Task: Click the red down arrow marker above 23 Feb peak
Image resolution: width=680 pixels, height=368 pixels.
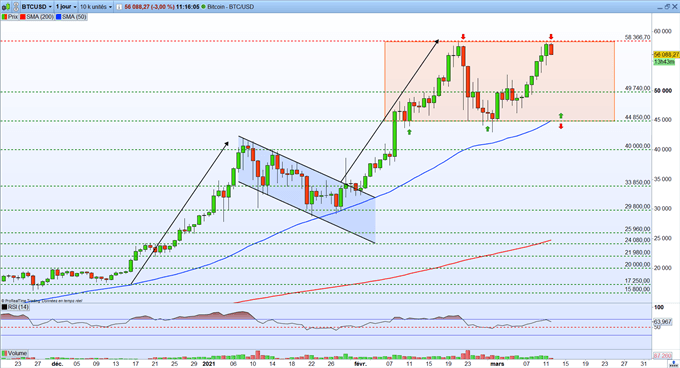Action: click(x=463, y=37)
